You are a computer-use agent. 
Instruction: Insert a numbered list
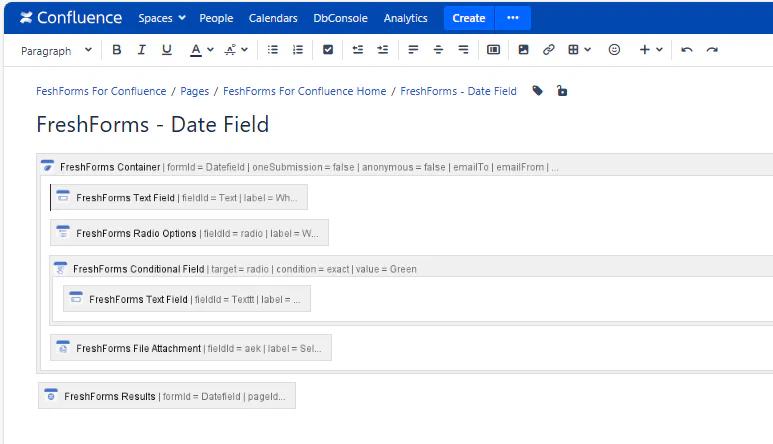coord(298,50)
